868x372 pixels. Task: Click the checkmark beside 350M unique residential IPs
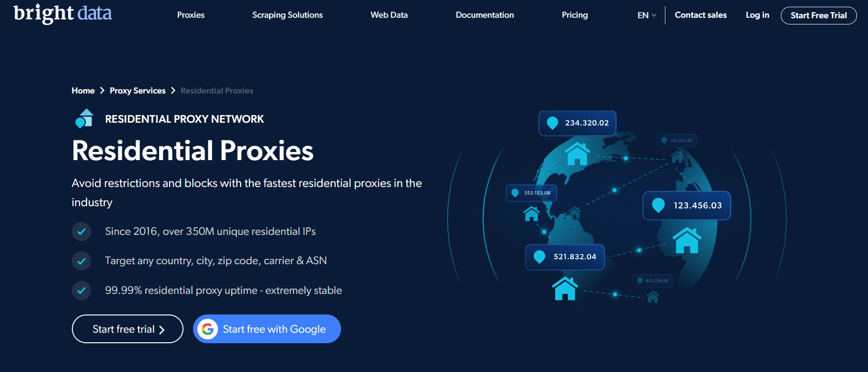(81, 232)
